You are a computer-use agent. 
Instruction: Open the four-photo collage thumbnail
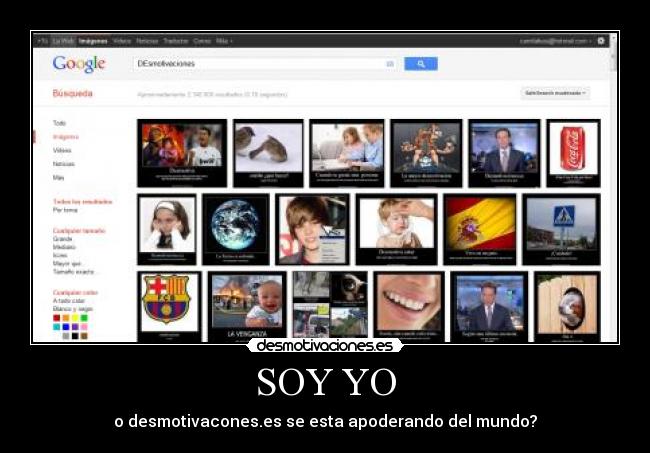[330, 305]
